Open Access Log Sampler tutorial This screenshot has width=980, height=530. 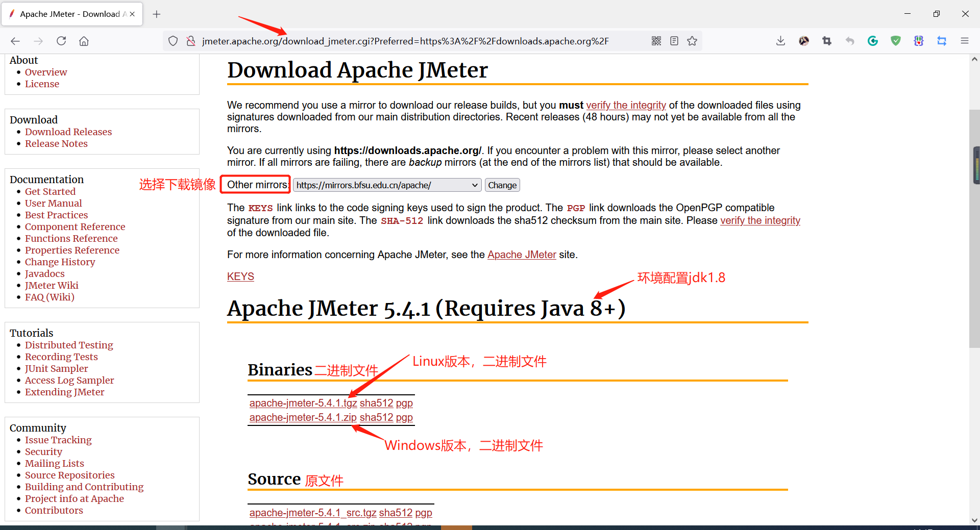(69, 380)
